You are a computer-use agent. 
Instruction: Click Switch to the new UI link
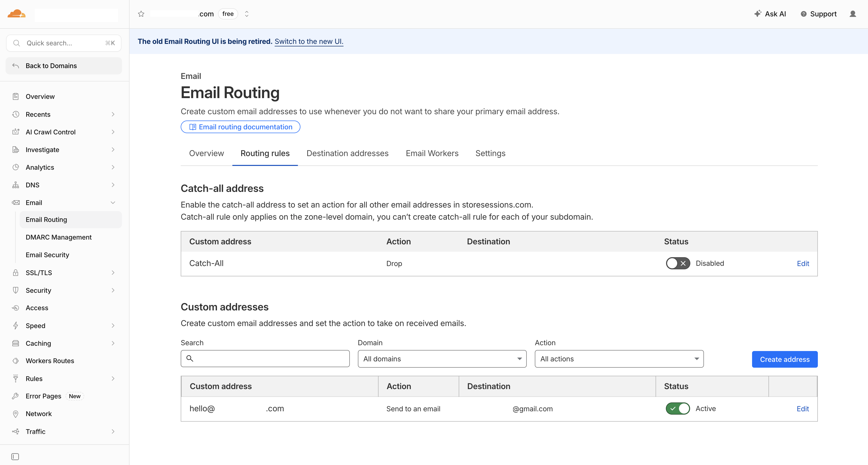[x=309, y=41]
